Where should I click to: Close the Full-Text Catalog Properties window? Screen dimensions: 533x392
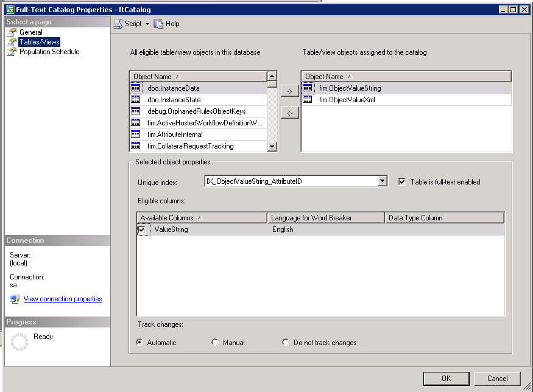525,10
